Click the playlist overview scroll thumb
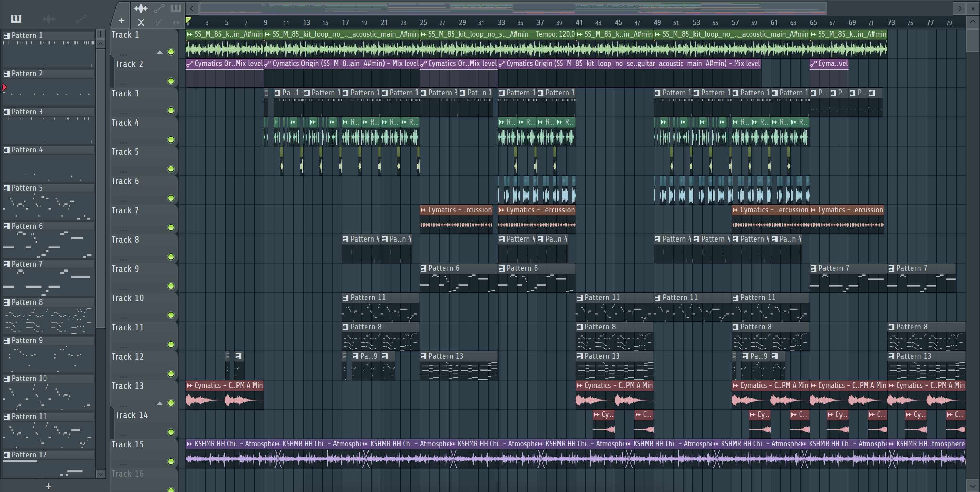 513,8
